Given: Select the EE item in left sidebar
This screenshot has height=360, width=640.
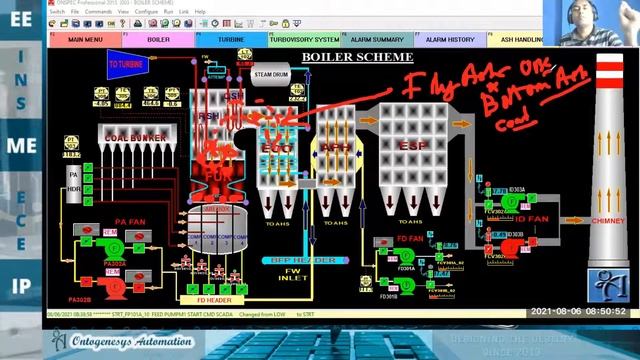Looking at the screenshot, I should coord(21,20).
